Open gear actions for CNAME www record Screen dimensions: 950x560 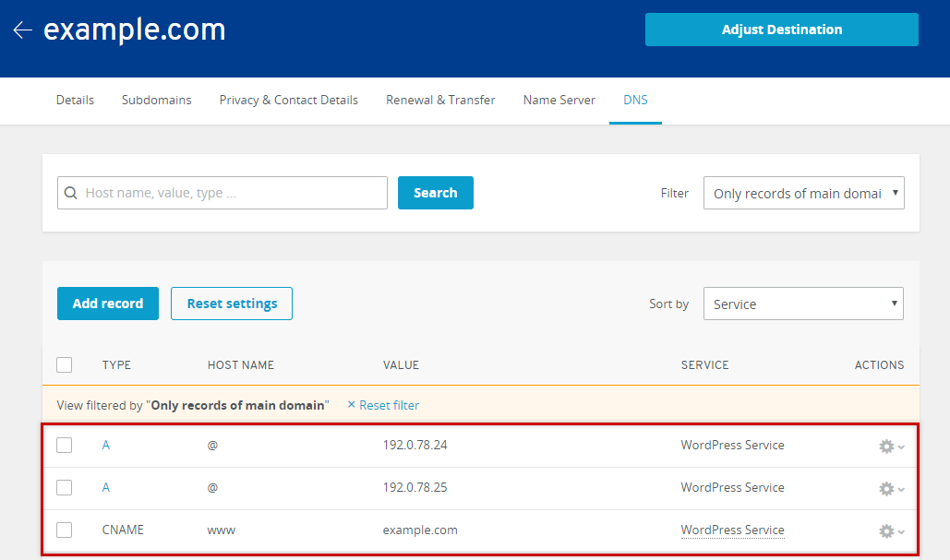coord(890,531)
